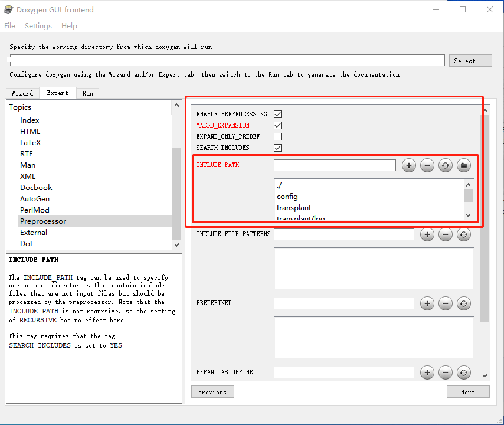The height and width of the screenshot is (425, 504).
Task: Switch to the Expert tab
Action: pos(57,93)
